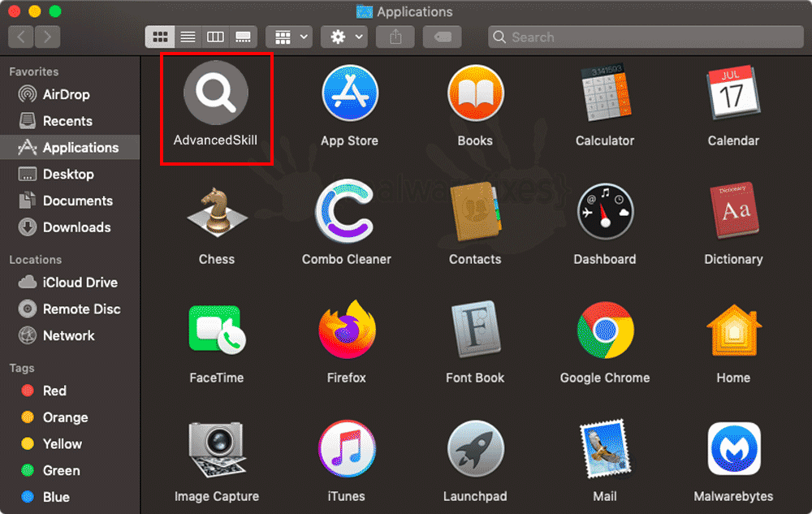Click the iTunes app icon
This screenshot has width=812, height=514.
point(347,449)
